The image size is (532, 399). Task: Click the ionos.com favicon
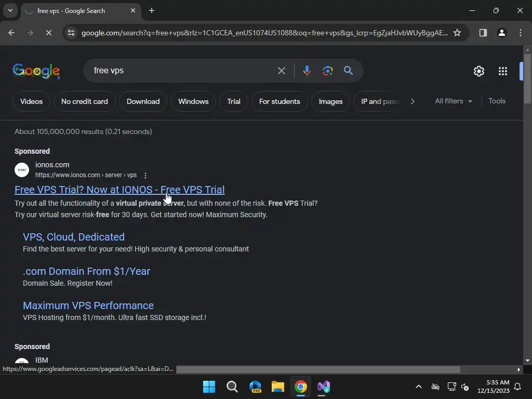tap(22, 170)
